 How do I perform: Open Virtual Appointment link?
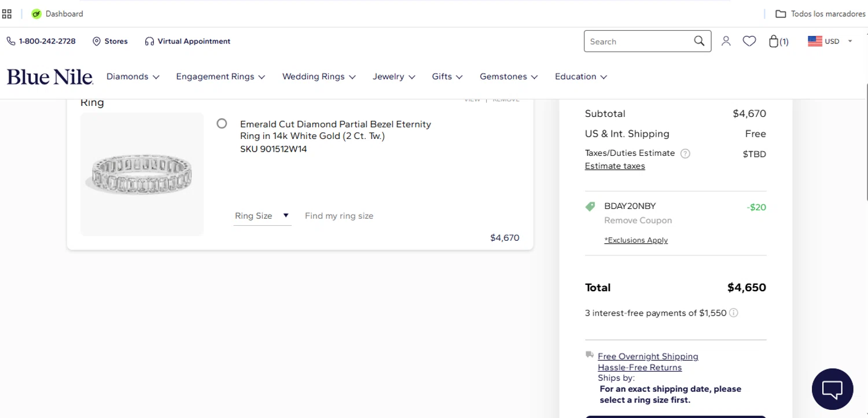(187, 41)
